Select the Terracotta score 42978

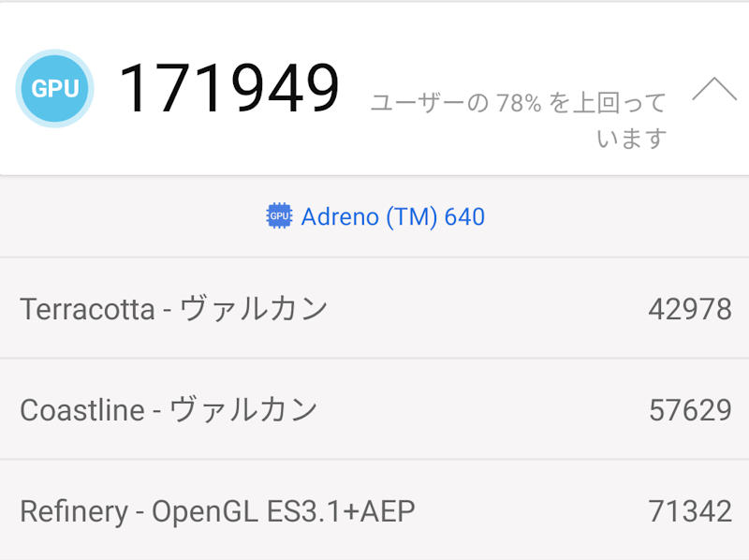689,308
